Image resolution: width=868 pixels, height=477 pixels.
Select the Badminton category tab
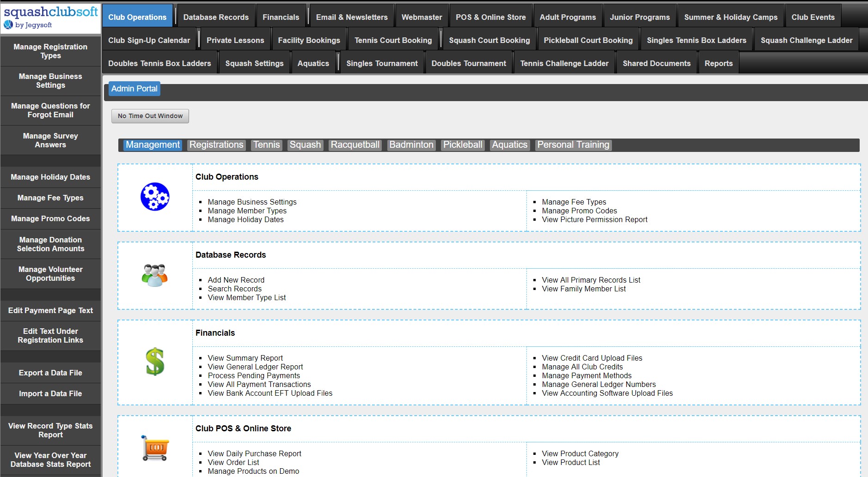[x=411, y=145]
